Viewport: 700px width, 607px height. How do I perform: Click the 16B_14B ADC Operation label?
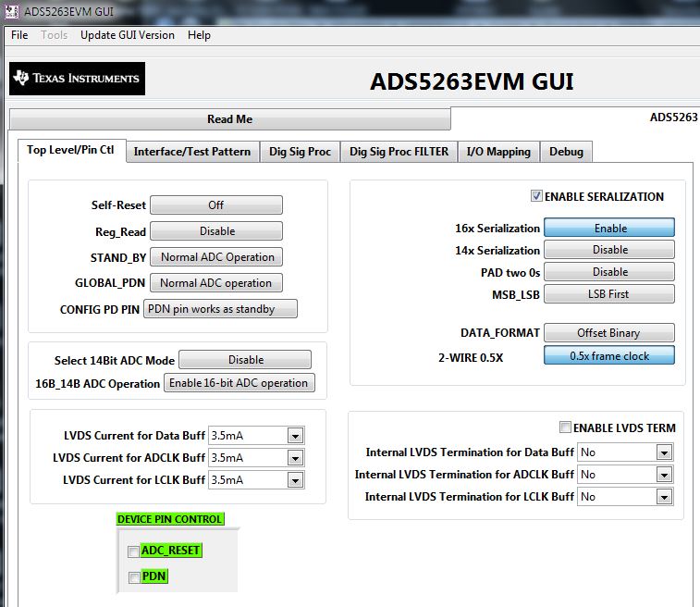pos(97,384)
